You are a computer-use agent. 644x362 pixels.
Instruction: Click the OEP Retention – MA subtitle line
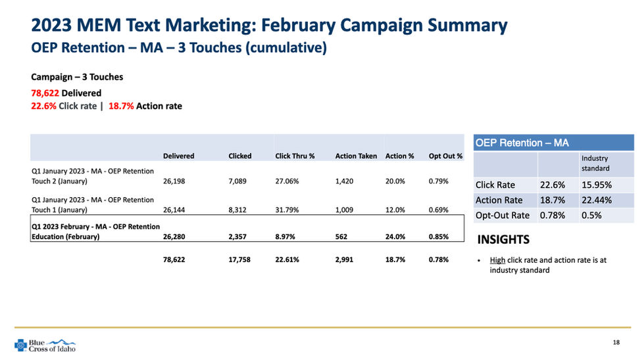tap(179, 48)
